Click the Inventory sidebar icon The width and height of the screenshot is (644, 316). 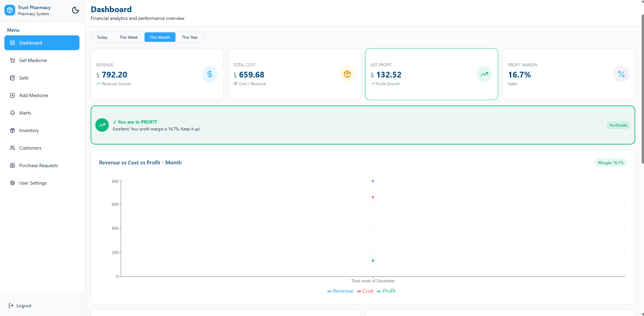pos(12,130)
